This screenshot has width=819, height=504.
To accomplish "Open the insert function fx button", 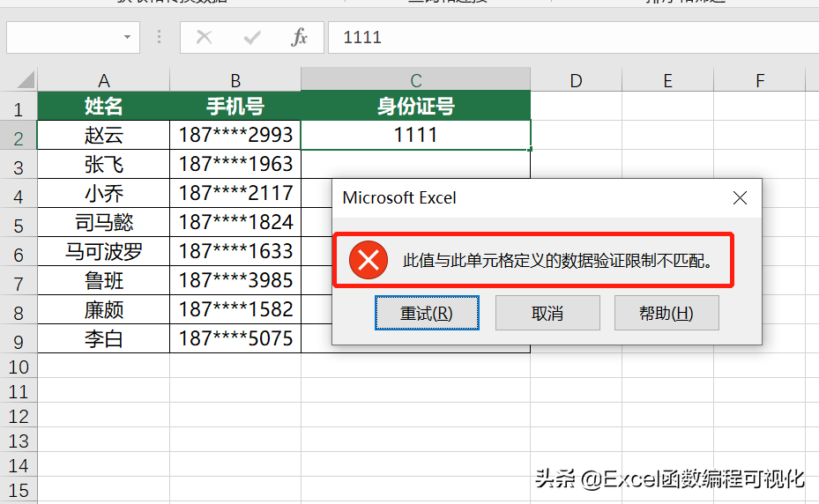I will tap(299, 37).
